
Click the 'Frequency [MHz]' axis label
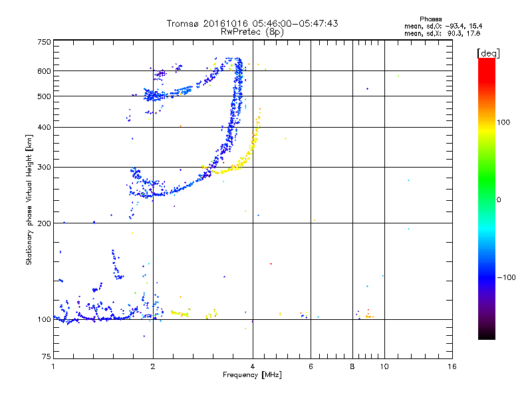click(252, 374)
